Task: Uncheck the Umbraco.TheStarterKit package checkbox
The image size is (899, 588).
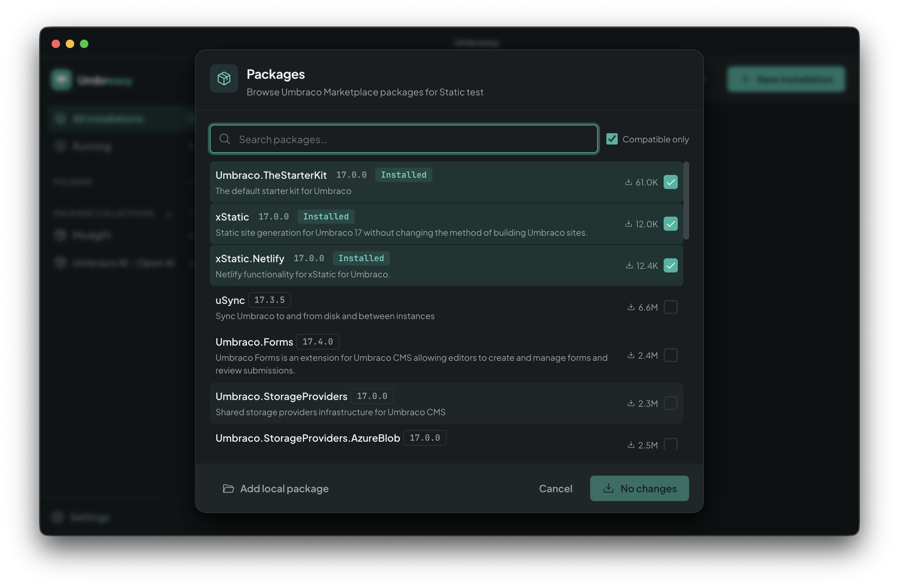Action: [670, 182]
